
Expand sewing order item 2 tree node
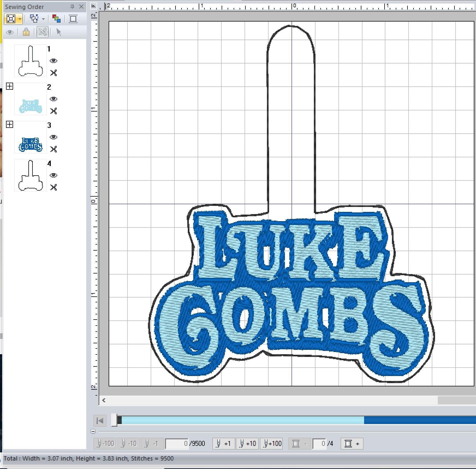tap(10, 86)
